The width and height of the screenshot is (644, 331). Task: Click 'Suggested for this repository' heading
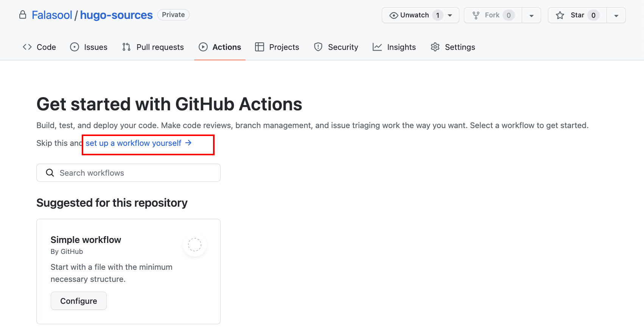point(112,203)
